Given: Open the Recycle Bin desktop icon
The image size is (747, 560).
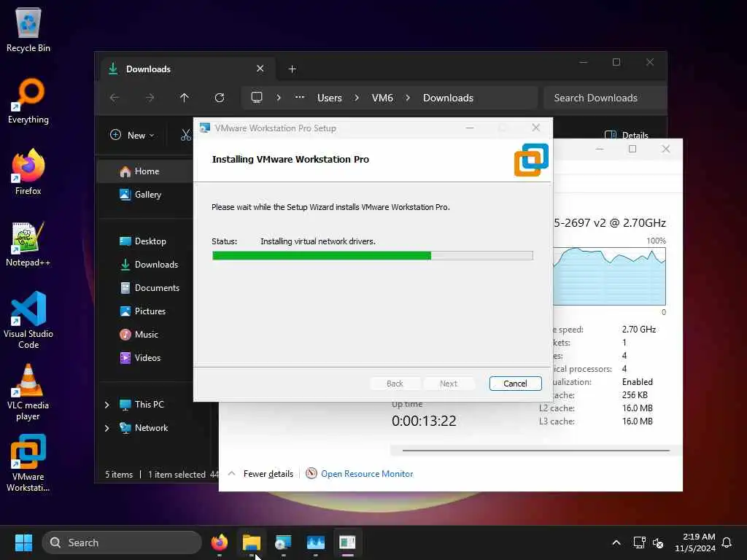Looking at the screenshot, I should pos(28,29).
